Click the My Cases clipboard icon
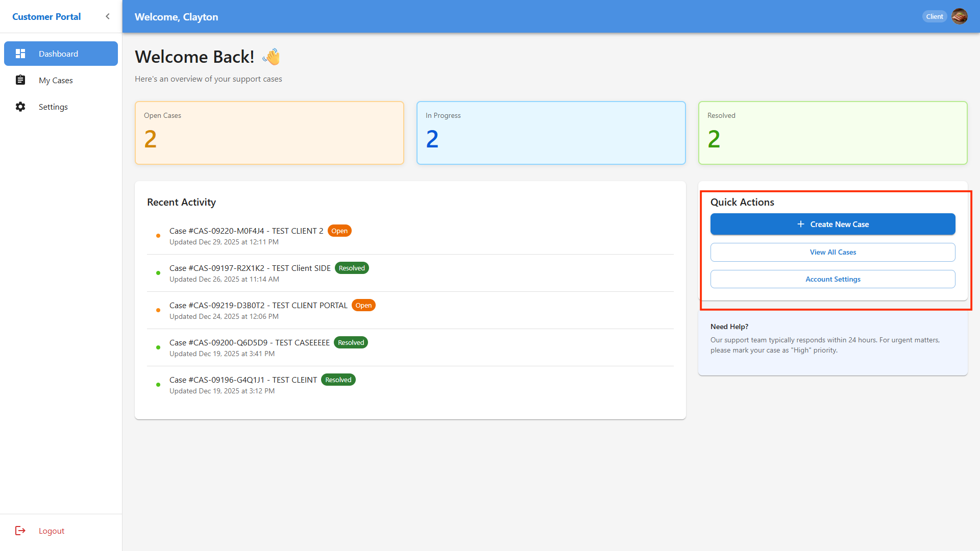This screenshot has height=551, width=980. click(20, 80)
